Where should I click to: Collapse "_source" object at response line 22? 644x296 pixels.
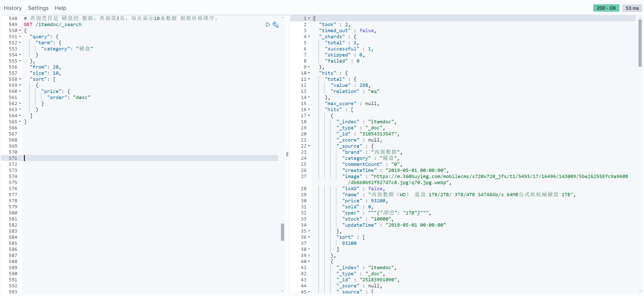[x=309, y=146]
